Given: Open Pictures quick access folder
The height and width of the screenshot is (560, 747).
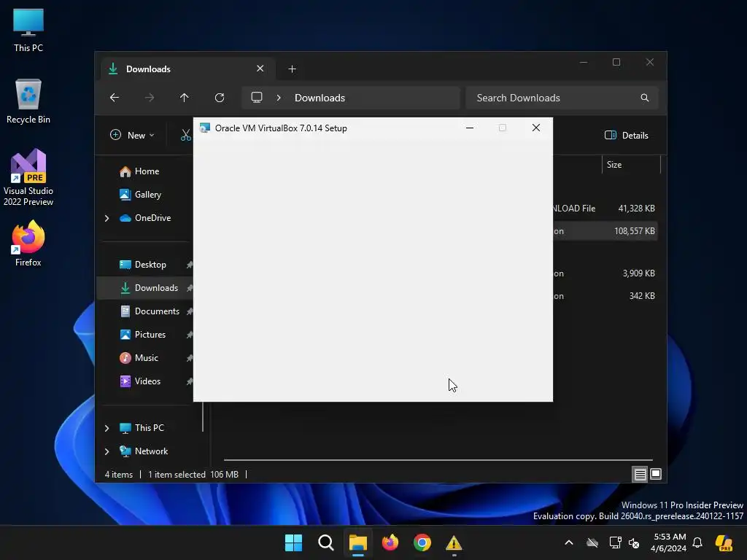Looking at the screenshot, I should [143, 335].
